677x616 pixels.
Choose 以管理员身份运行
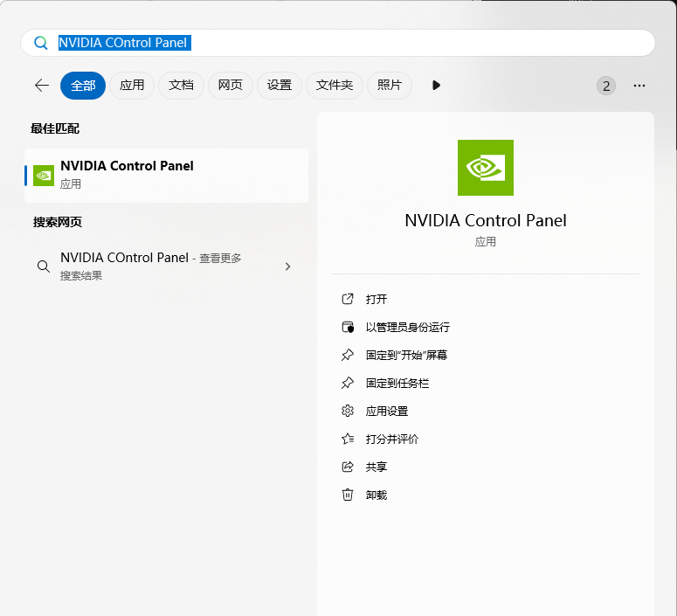pos(408,327)
